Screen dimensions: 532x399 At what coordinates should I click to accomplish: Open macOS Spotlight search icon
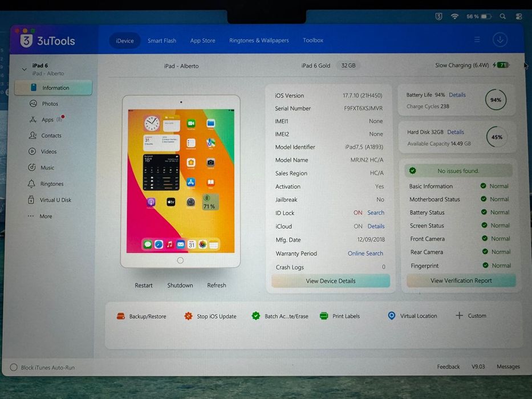[x=503, y=17]
